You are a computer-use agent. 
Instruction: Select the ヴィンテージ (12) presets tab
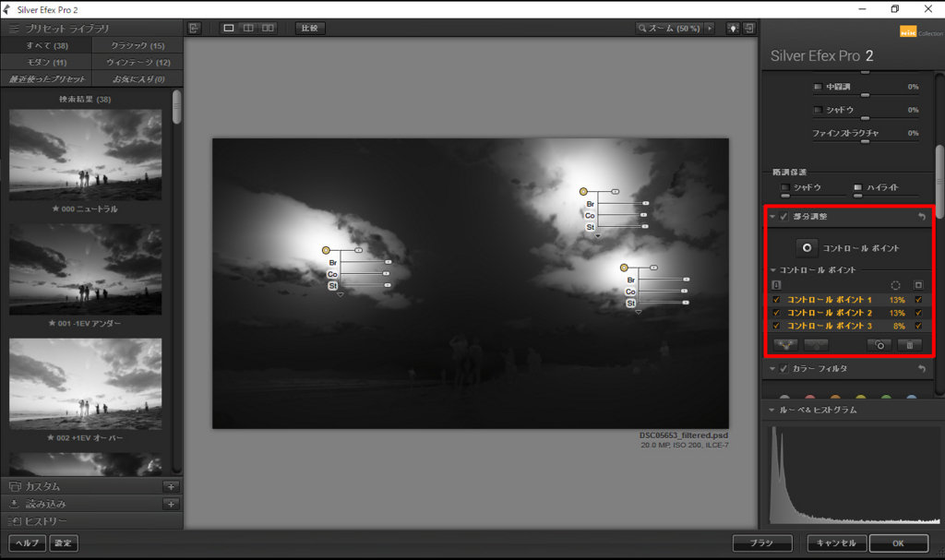point(138,62)
